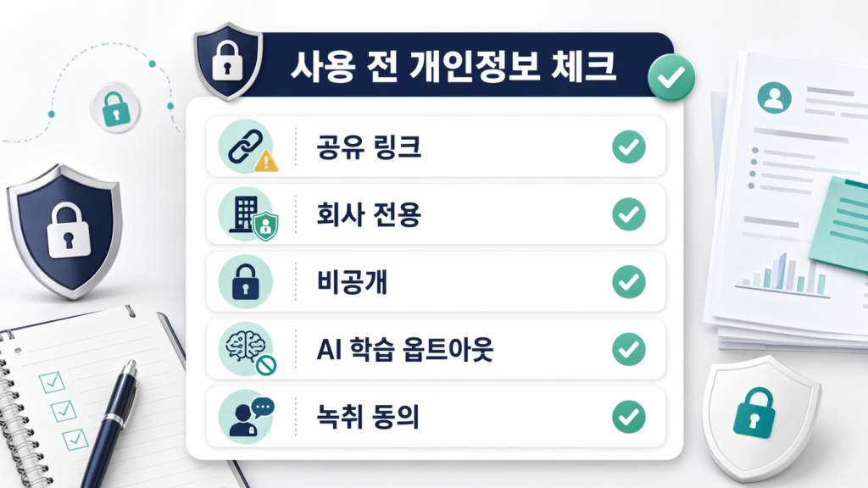Toggle the 녹취 동의 check mark
868x488 pixels.
click(628, 415)
